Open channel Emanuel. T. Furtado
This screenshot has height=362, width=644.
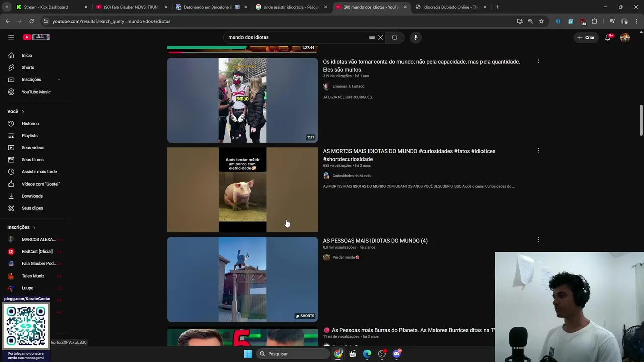click(348, 86)
